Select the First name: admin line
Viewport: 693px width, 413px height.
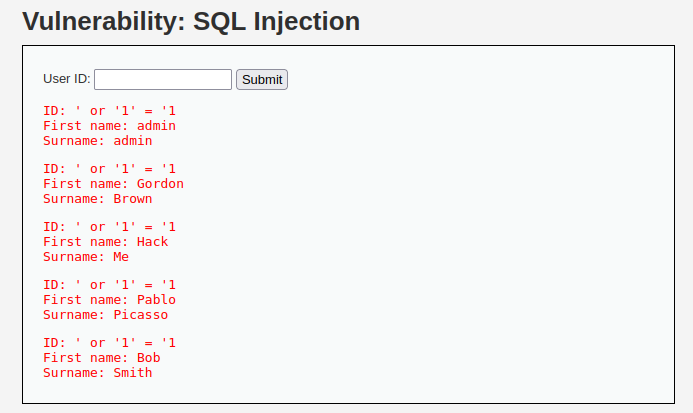tap(109, 126)
